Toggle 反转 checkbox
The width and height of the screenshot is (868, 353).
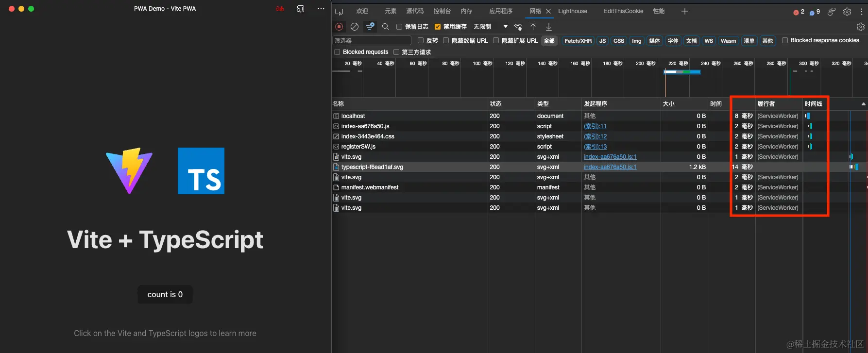(421, 40)
